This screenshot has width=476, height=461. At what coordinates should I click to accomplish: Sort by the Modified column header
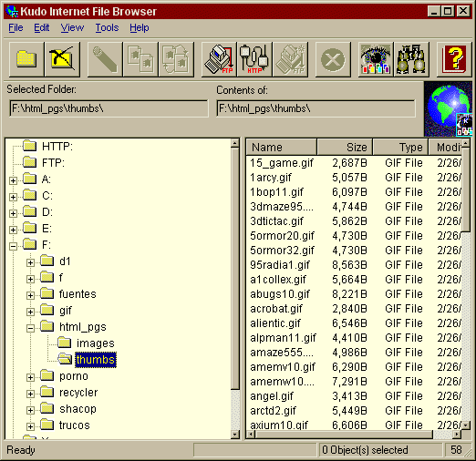[x=445, y=148]
